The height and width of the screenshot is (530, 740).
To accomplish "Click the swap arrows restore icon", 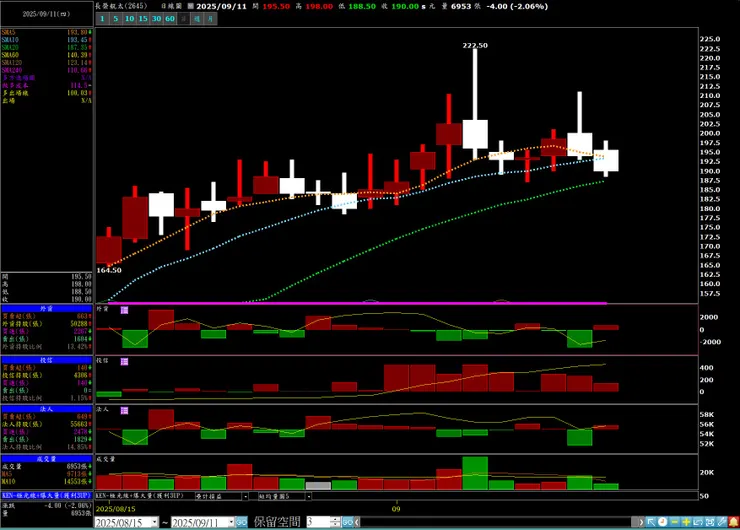I will coord(698,522).
